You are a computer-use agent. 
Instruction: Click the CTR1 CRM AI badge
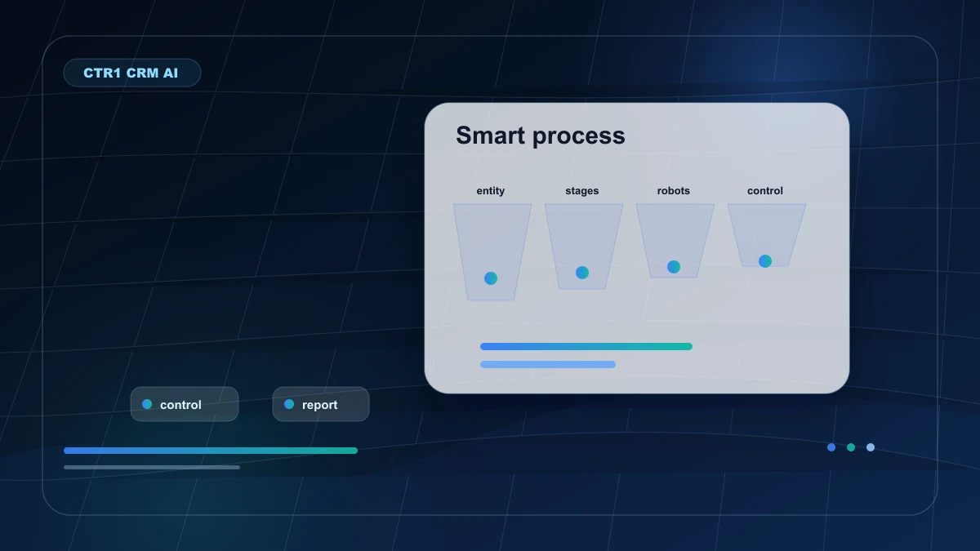coord(131,73)
